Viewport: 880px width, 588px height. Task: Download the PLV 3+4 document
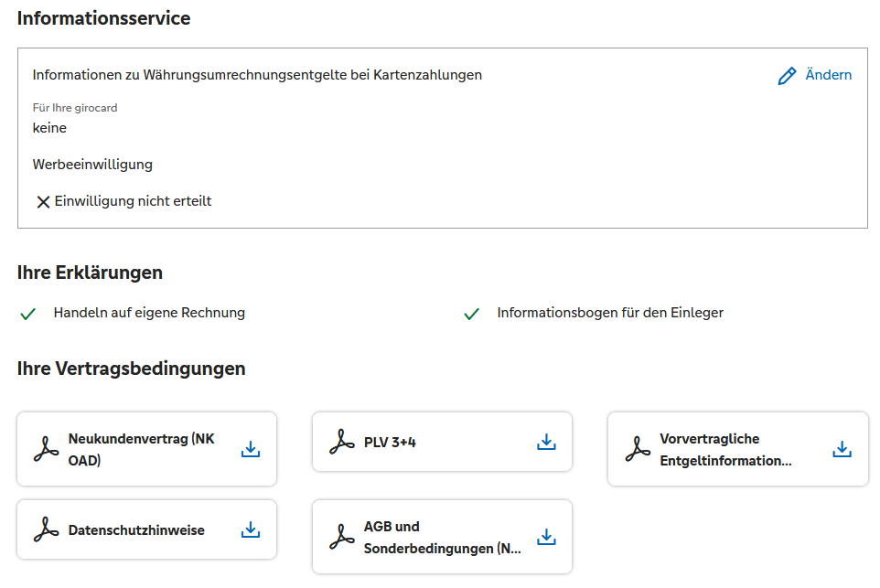pos(546,442)
